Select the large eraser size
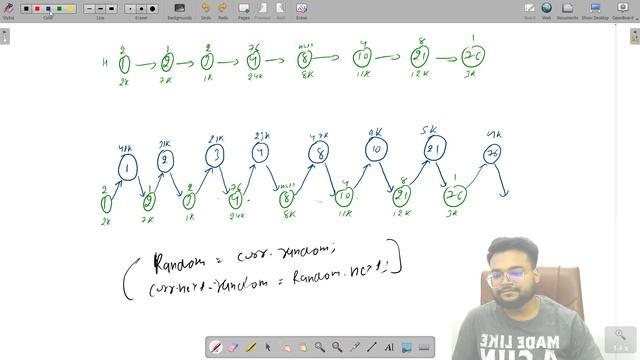This screenshot has height=360, width=640. pos(152,9)
